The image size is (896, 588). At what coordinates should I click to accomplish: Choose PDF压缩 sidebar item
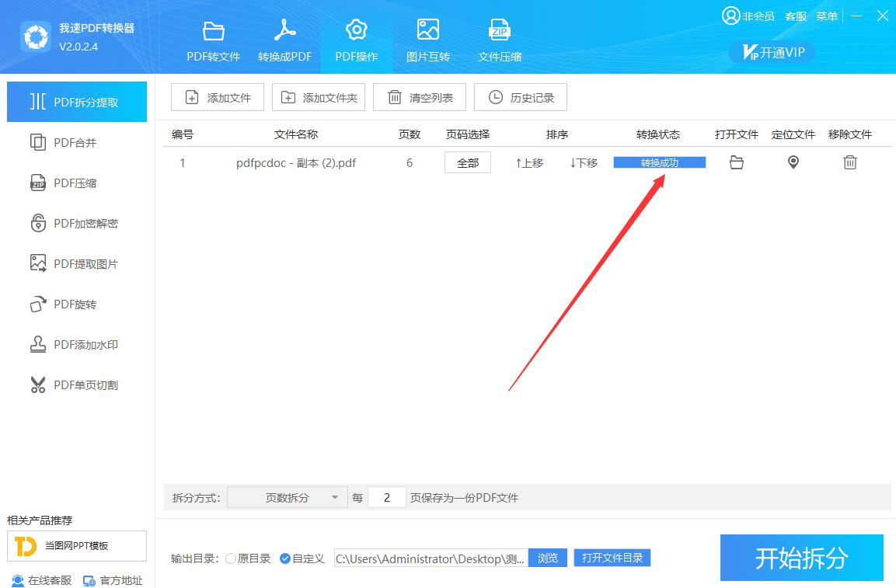point(77,183)
